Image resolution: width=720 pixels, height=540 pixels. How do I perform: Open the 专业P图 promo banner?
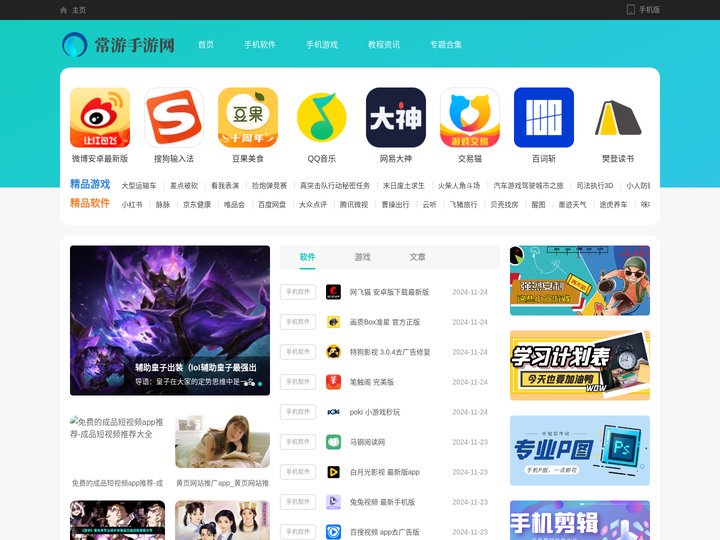(580, 450)
